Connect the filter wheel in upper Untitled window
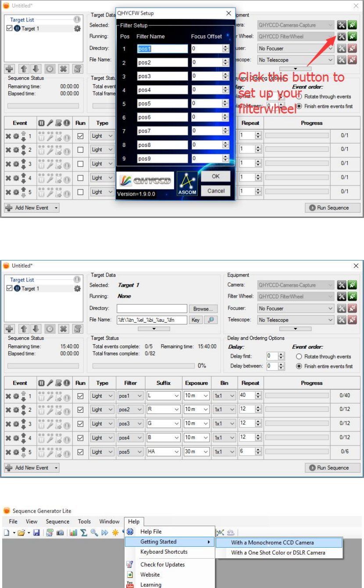Viewport: 364px width, 588px height. click(x=353, y=36)
